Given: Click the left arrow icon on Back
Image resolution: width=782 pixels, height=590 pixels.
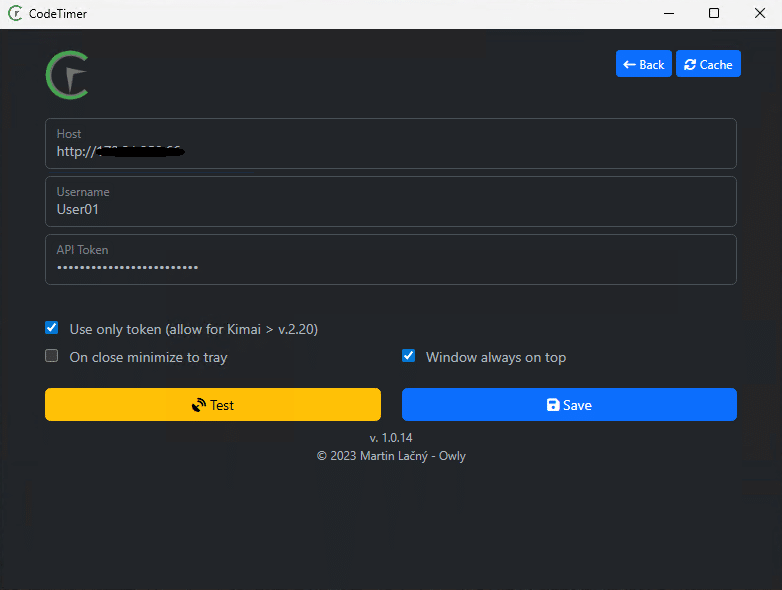Looking at the screenshot, I should tap(629, 65).
